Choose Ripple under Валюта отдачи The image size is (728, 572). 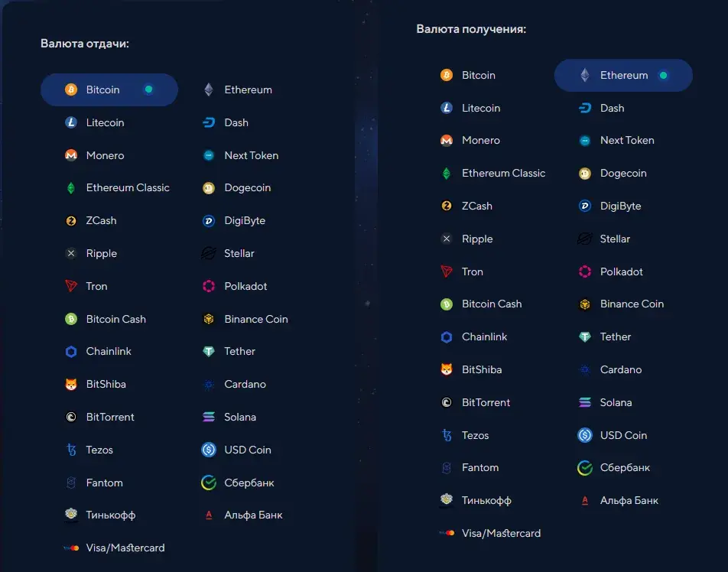[x=91, y=254]
